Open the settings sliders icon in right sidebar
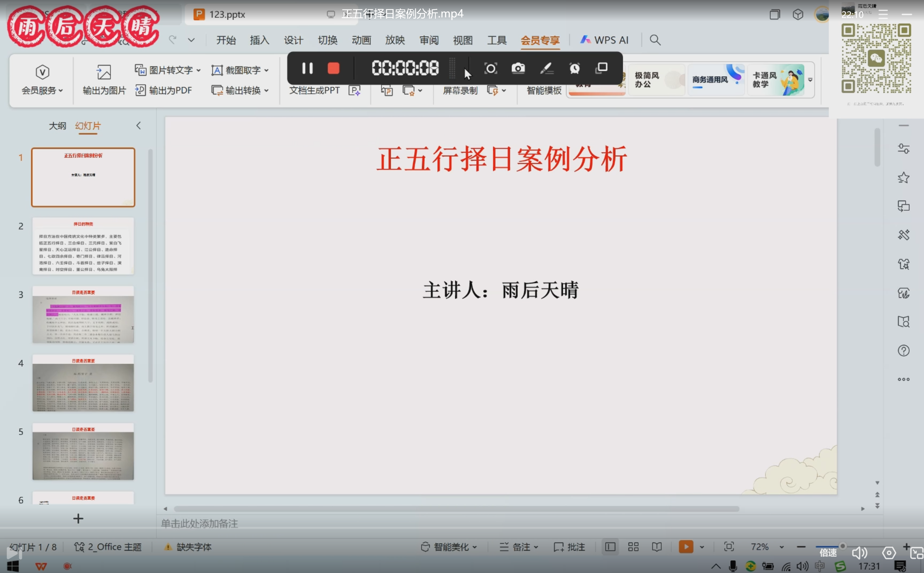The height and width of the screenshot is (573, 924). point(903,149)
